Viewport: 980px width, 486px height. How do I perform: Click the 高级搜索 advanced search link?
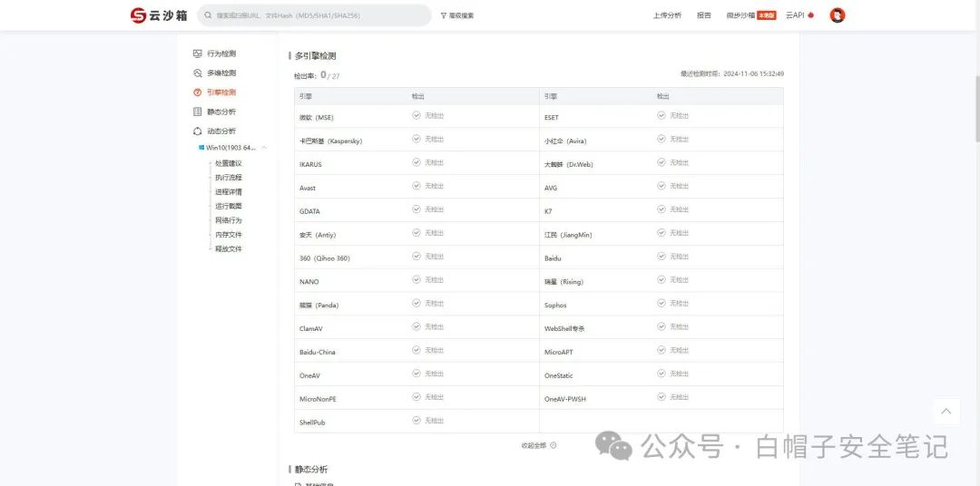461,15
